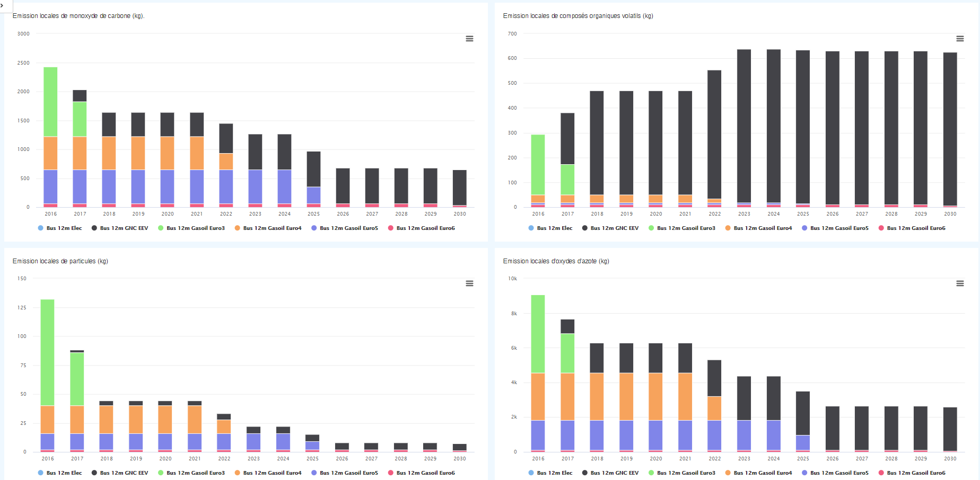The image size is (980, 480).
Task: Click orange Euro4 legend dot in oxydes d'azote chart
Action: tap(728, 473)
